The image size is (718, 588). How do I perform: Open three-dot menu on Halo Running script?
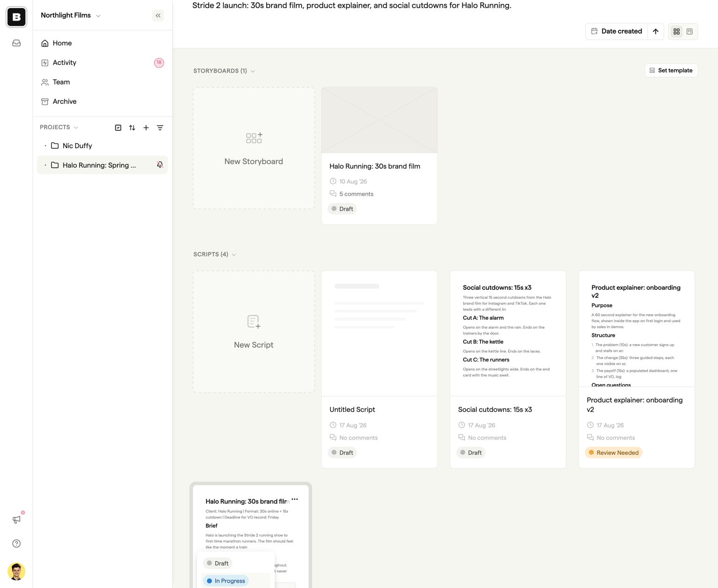click(x=294, y=499)
